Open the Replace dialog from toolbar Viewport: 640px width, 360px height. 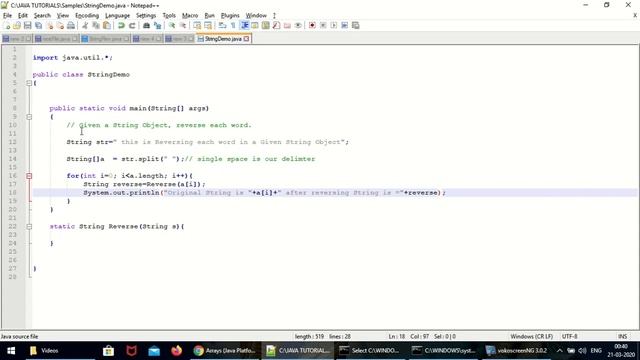pos(157,25)
